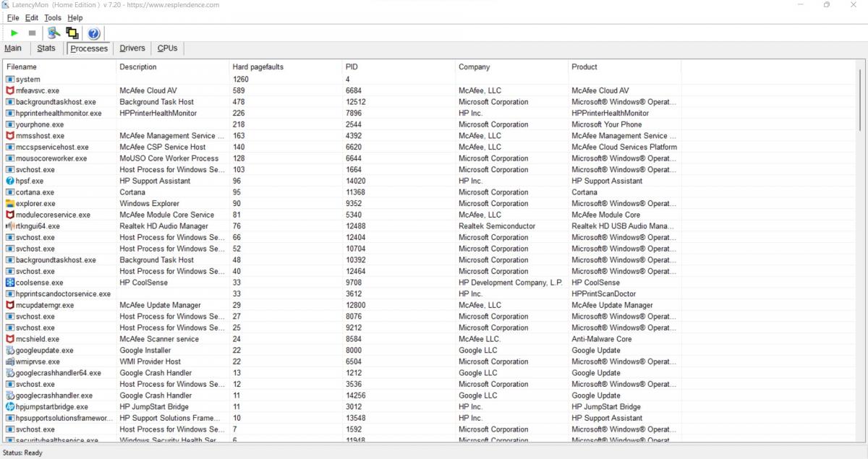Stop monitoring with the gray stop button

(x=32, y=33)
